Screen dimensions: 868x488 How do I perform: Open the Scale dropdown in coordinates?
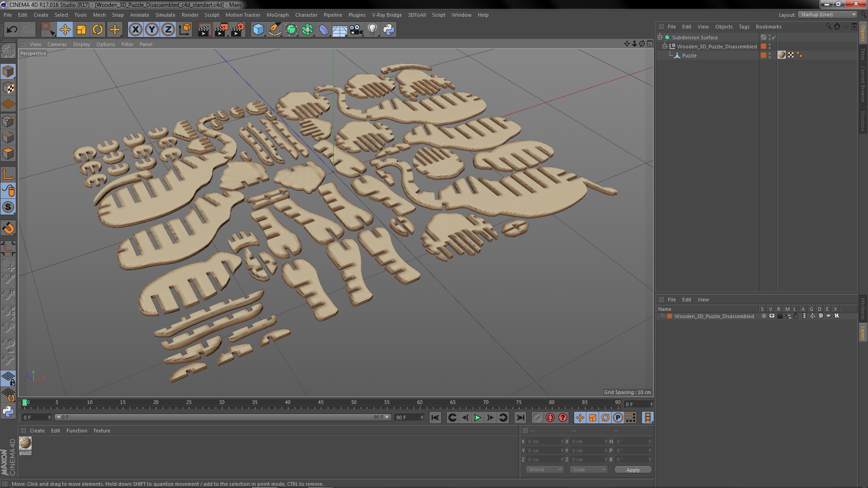click(589, 469)
